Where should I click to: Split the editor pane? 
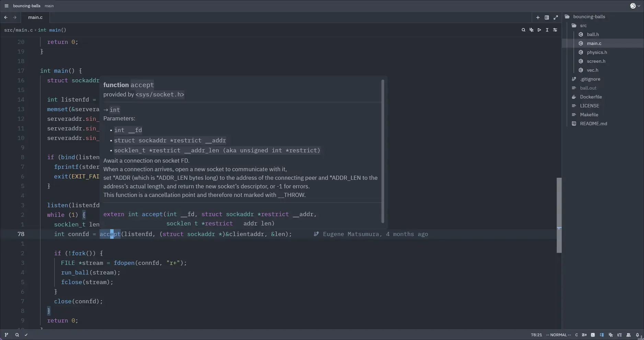(547, 17)
